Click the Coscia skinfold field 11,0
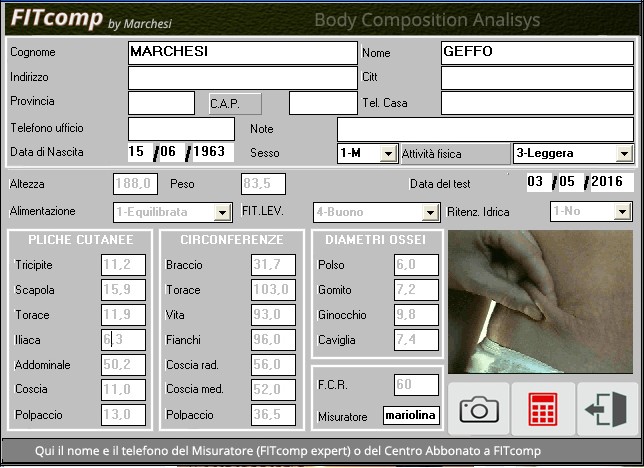The height and width of the screenshot is (468, 644). point(123,390)
